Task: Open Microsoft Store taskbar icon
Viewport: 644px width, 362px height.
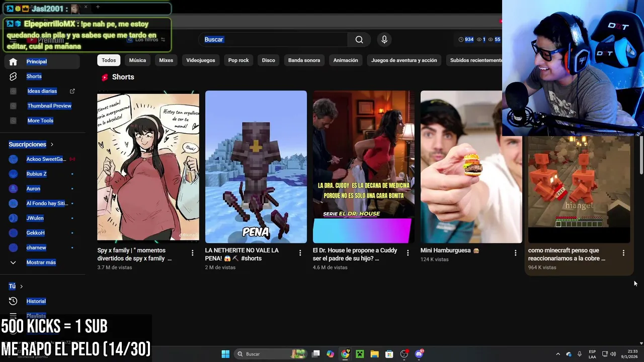Action: click(389, 354)
